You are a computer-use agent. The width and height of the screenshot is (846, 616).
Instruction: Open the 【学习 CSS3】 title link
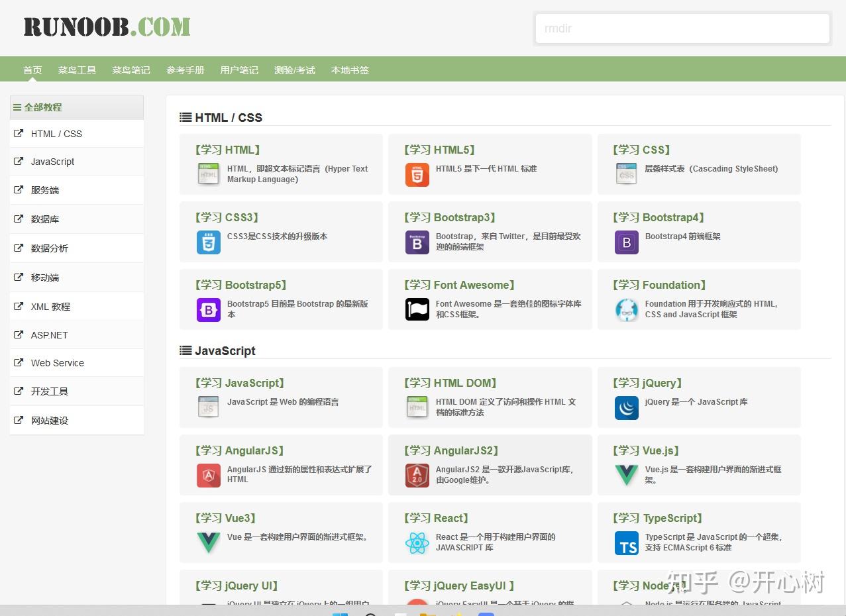point(227,217)
